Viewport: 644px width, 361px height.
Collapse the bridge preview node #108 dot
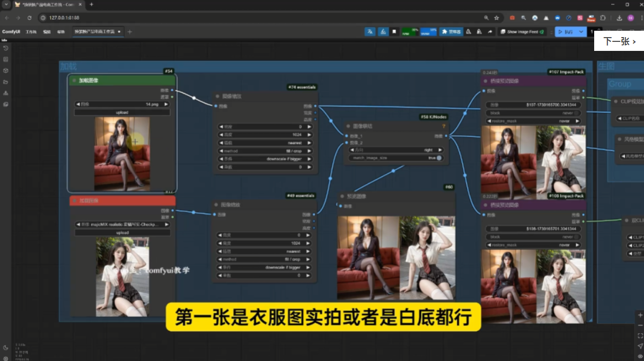click(x=484, y=205)
